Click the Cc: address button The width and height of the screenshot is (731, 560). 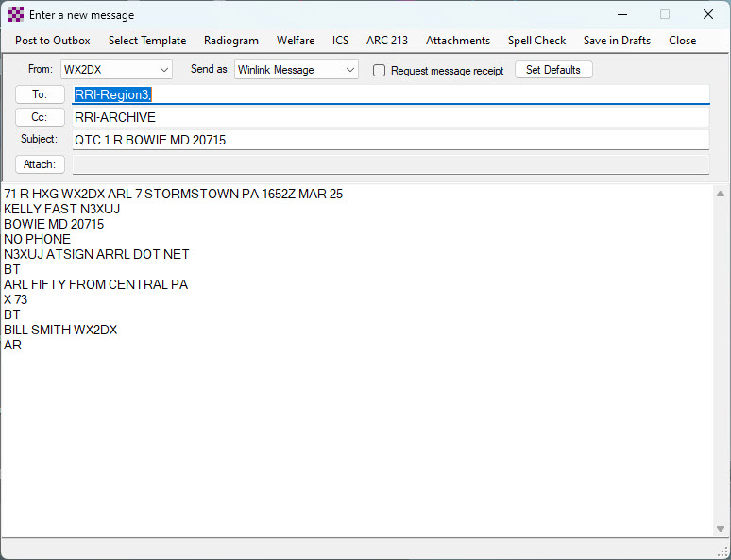pos(41,117)
